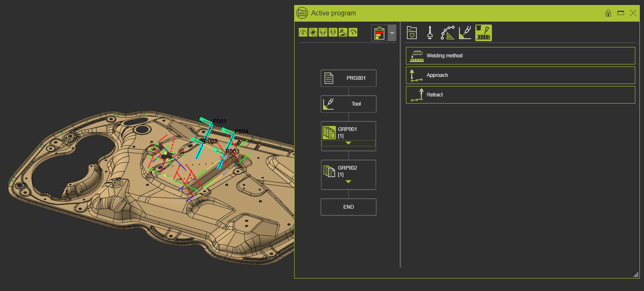Open the Approach entry
Screen dimensions: 644x291
coord(520,75)
